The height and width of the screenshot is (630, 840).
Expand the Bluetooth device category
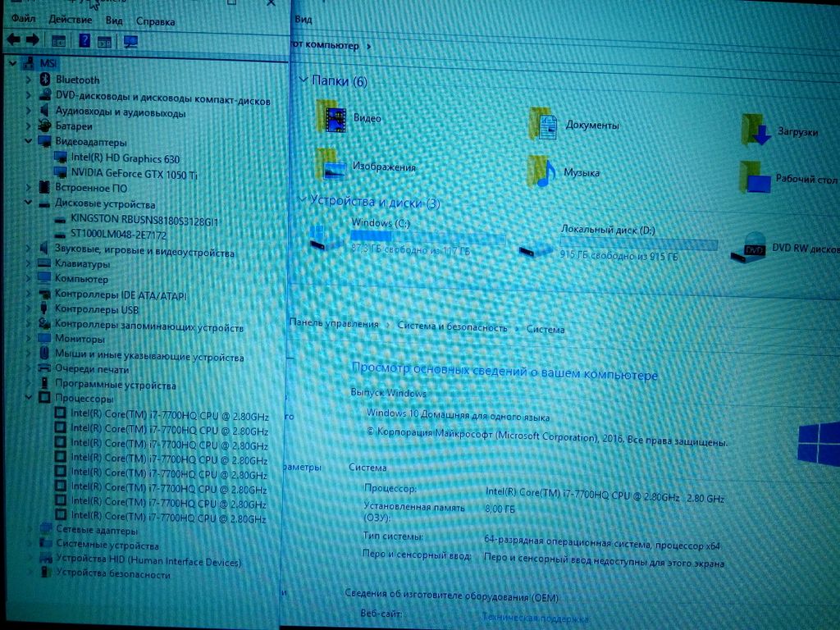click(x=29, y=80)
